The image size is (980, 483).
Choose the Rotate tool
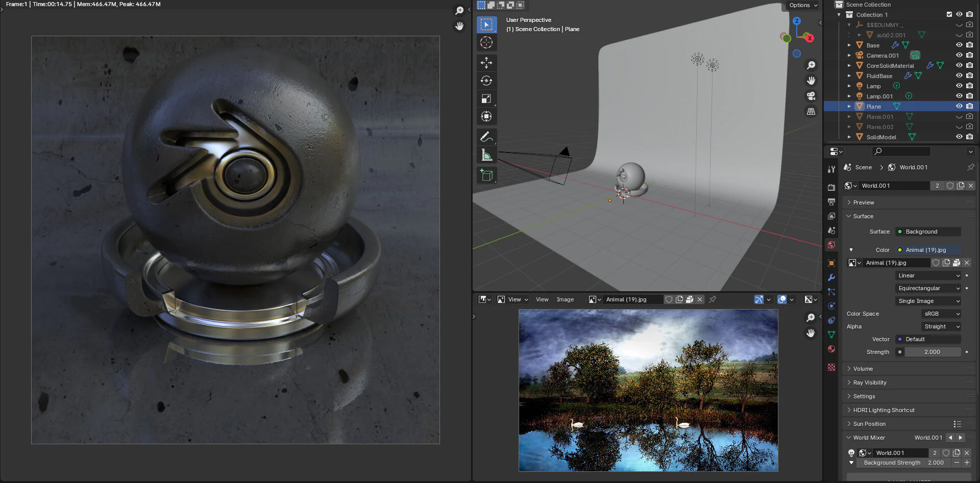(486, 81)
